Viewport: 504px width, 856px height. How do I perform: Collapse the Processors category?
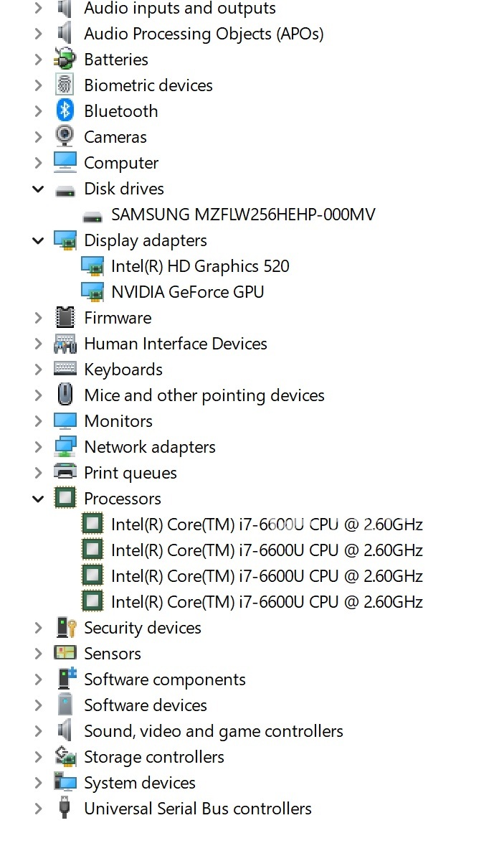[38, 498]
